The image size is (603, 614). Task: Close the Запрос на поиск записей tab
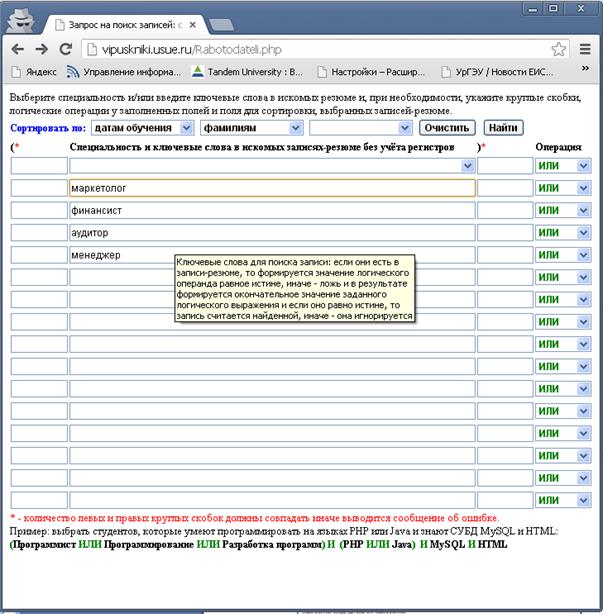pos(192,25)
